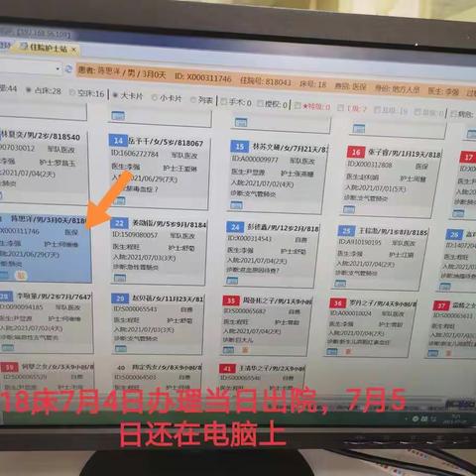Click bed 24 number badge
Viewport: 476px width, 476px height.
point(235,227)
